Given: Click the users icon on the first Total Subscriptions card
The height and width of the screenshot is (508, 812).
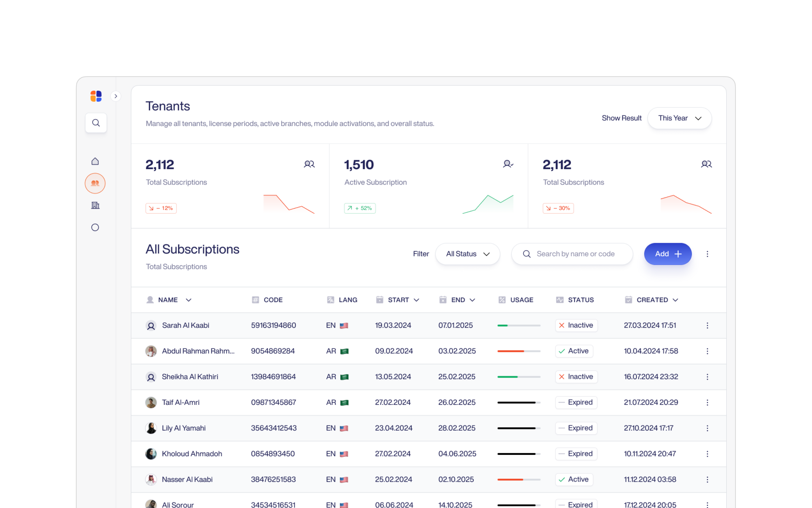Looking at the screenshot, I should 309,164.
